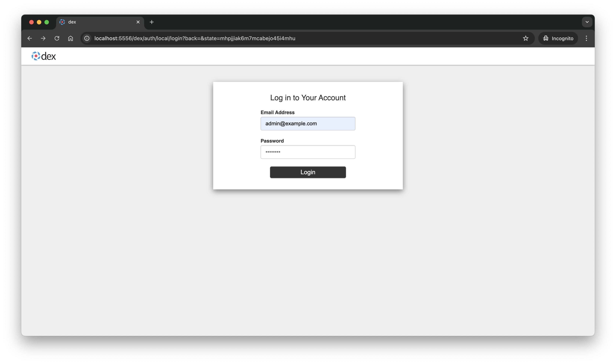Open the browser home page
This screenshot has width=616, height=364.
[70, 38]
